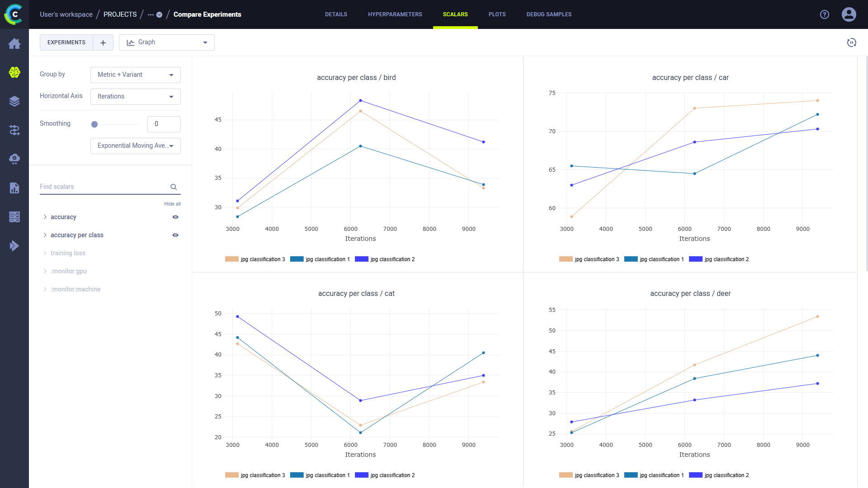868x488 pixels.
Task: Open the Group by dropdown menu
Action: pyautogui.click(x=135, y=75)
